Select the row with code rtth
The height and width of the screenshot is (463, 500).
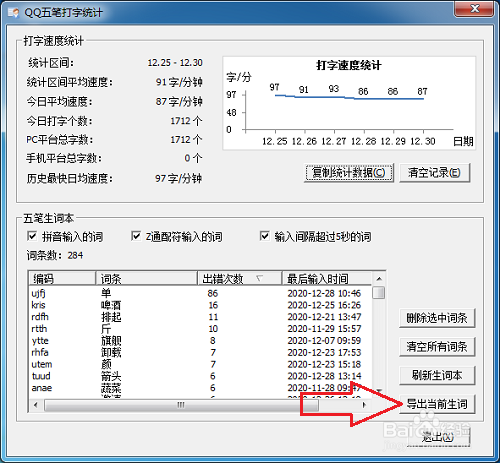(x=200, y=329)
